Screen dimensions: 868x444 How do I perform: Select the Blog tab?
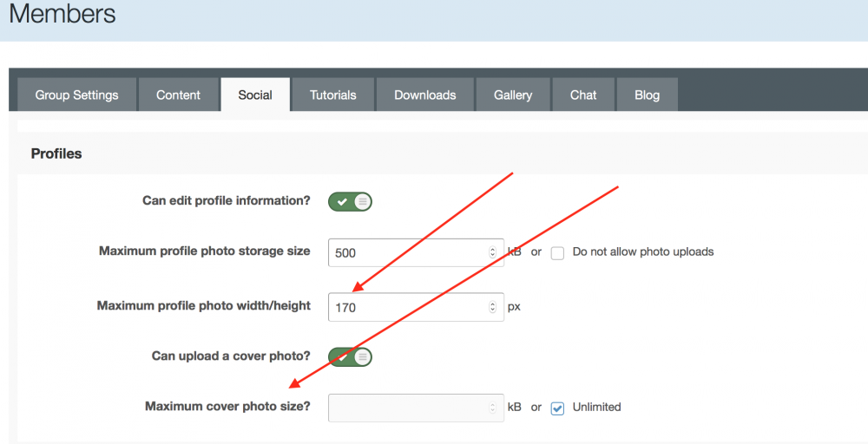pos(647,95)
